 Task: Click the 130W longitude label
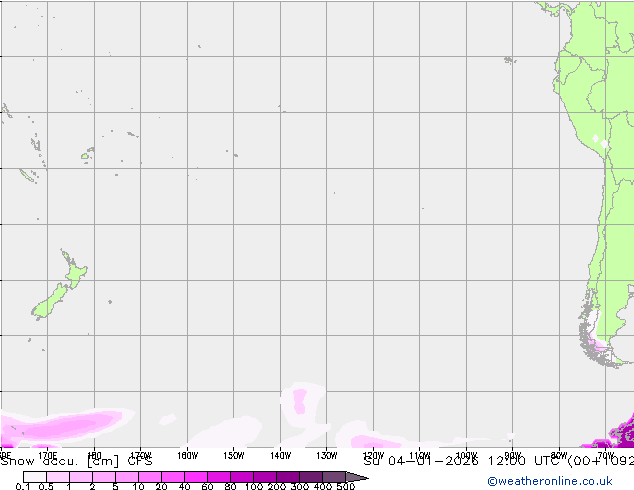point(327,456)
